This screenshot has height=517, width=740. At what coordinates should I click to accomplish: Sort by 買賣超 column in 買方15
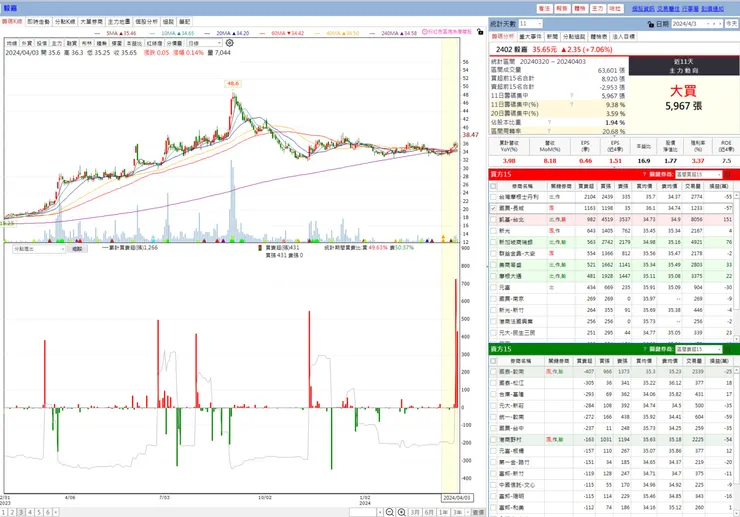(x=586, y=186)
